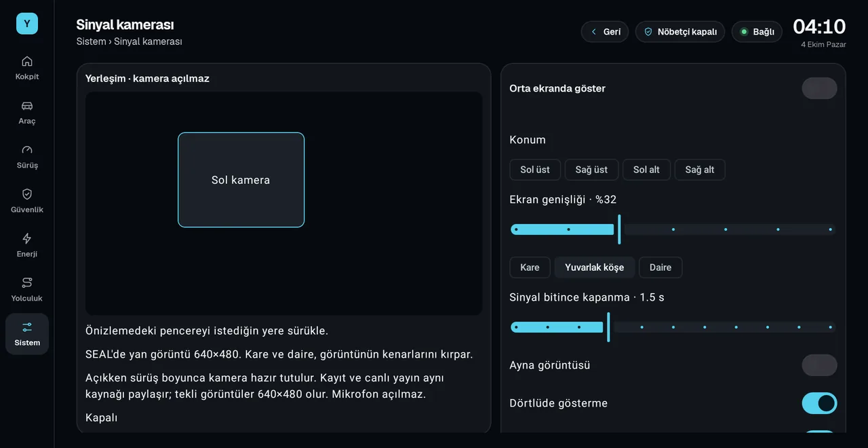The image size is (868, 448).
Task: Click the Y profile avatar
Action: (27, 24)
